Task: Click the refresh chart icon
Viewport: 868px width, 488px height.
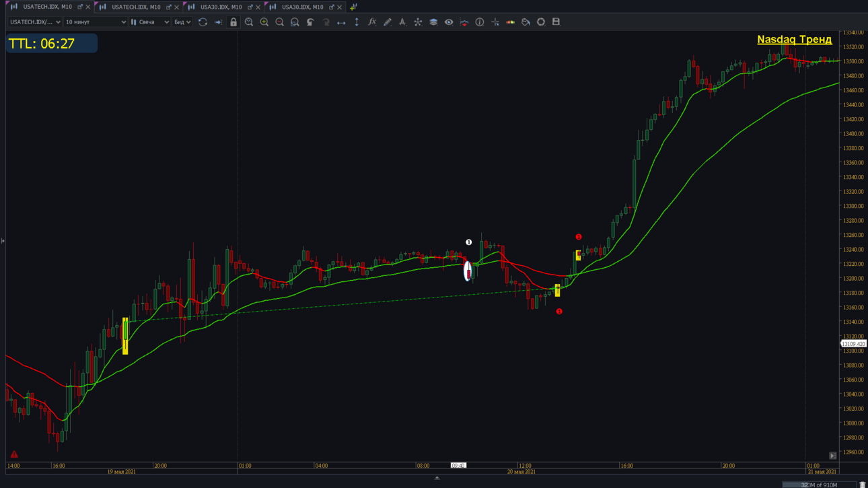Action: click(203, 22)
